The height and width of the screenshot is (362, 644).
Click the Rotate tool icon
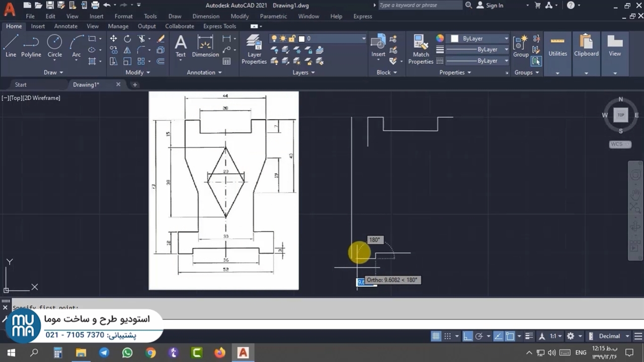(x=127, y=39)
